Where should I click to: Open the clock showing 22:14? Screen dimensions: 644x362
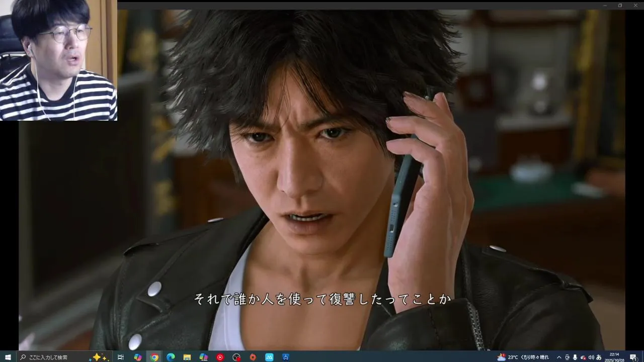coord(614,357)
